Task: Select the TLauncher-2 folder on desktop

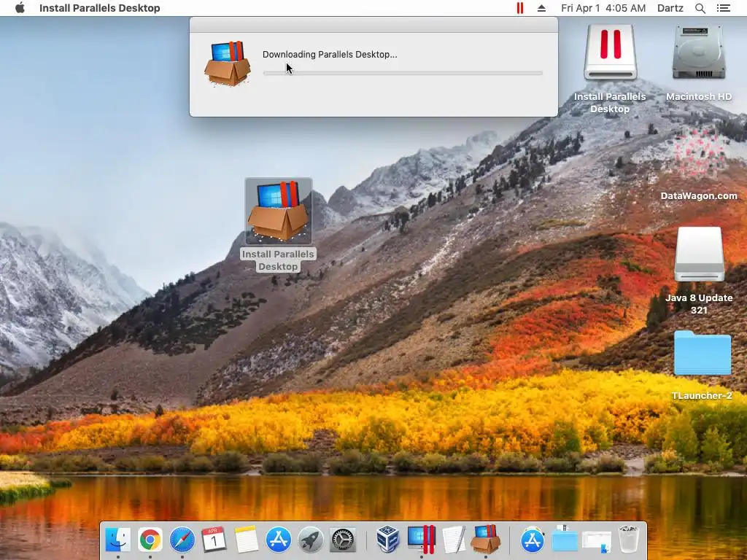Action: [703, 353]
